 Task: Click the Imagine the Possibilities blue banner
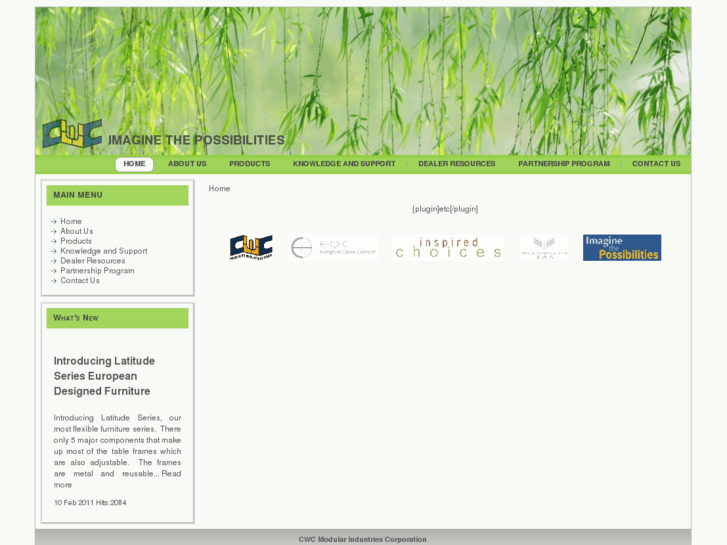(622, 247)
